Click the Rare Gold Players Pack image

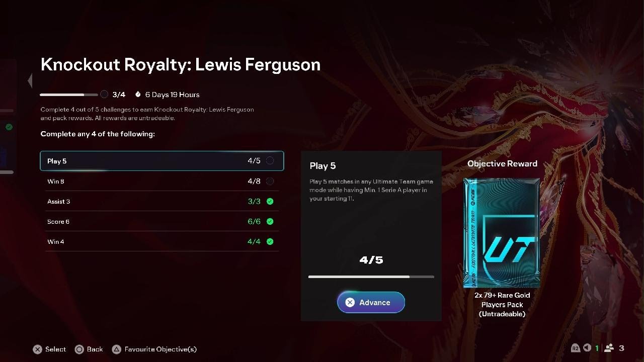502,232
